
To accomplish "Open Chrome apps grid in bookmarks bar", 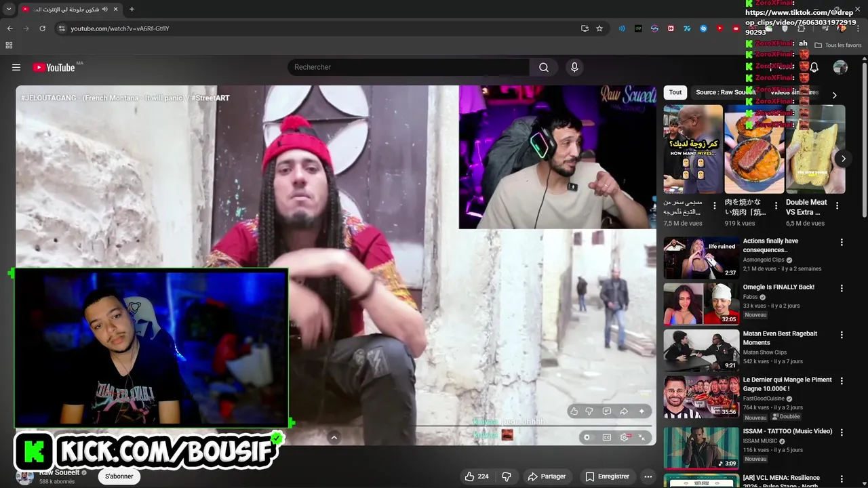I will (x=9, y=45).
